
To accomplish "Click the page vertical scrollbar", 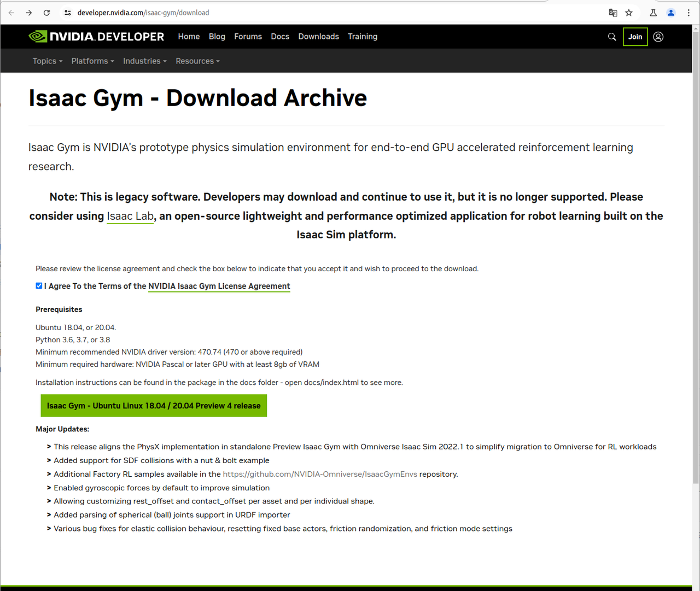I will click(696, 257).
